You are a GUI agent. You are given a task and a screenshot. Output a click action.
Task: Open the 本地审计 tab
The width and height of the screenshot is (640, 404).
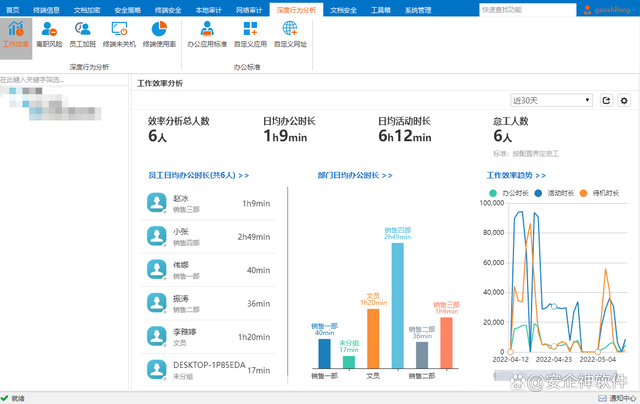[208, 10]
